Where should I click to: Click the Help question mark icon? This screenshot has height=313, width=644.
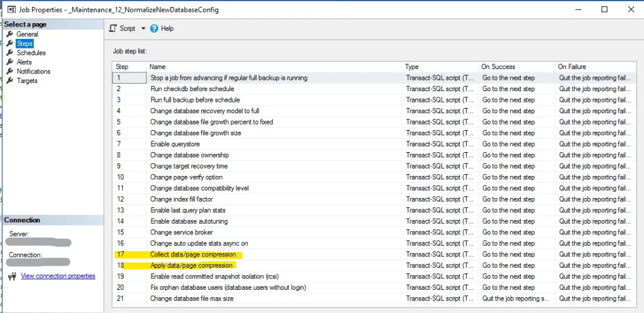[x=154, y=28]
